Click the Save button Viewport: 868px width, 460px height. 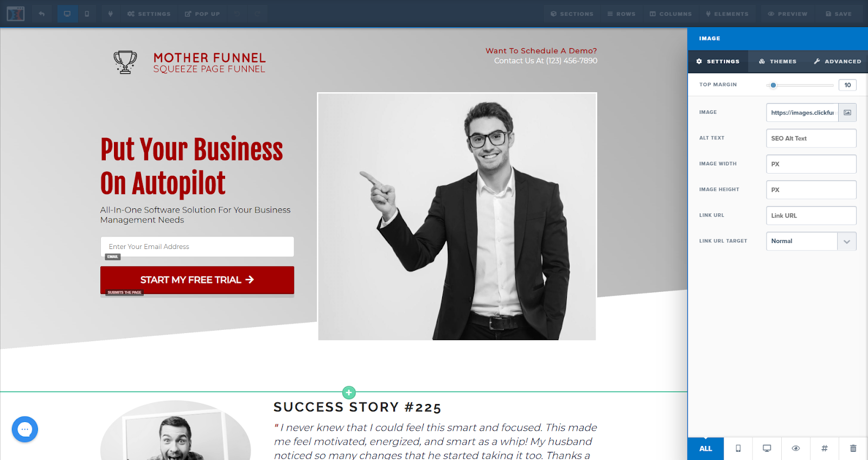839,14
